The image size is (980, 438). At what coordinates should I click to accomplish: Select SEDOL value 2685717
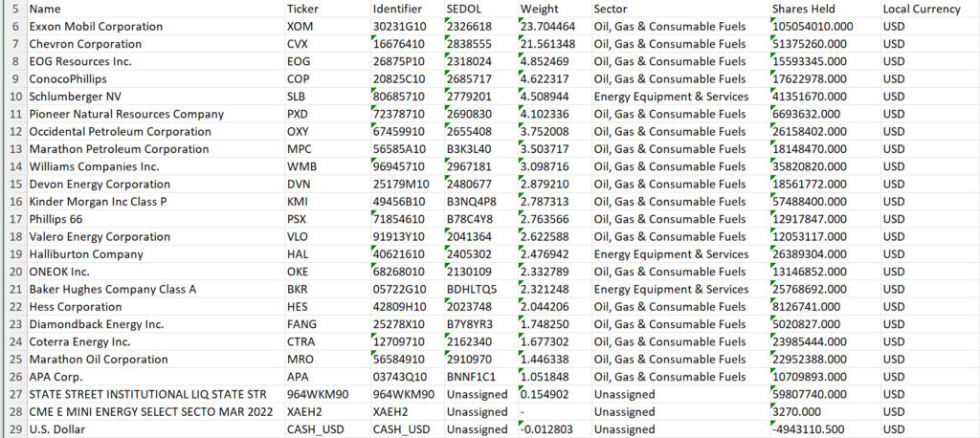(480, 79)
